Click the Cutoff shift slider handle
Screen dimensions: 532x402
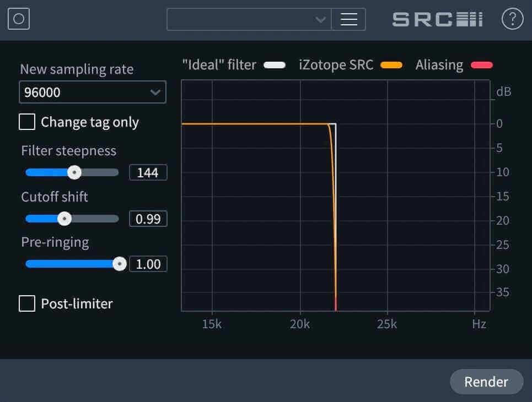coord(64,219)
